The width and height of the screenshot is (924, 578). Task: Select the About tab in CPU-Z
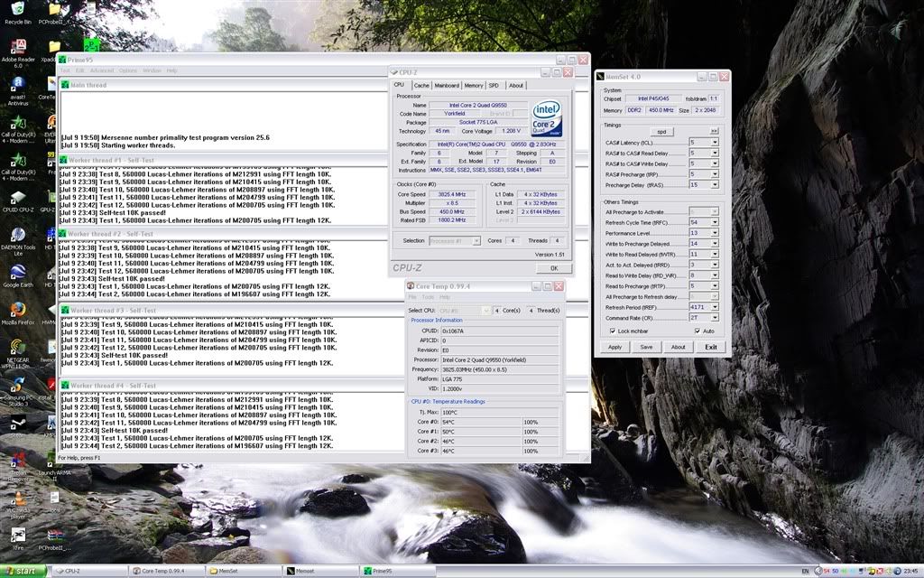(516, 86)
